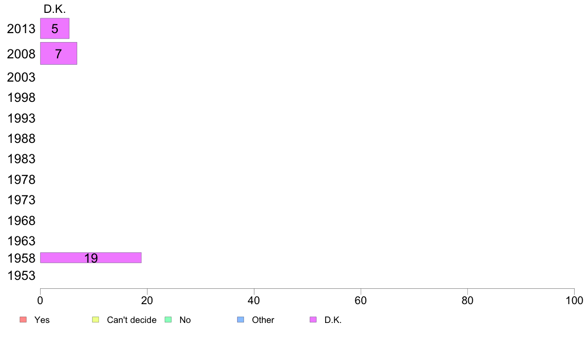Viewport: 588px width, 364px height.
Task: Click the 1968 year label
Action: [21, 221]
